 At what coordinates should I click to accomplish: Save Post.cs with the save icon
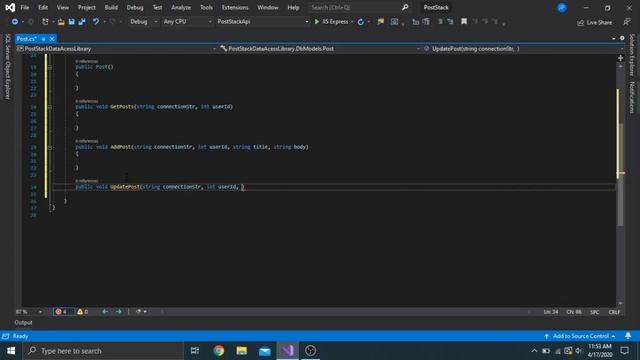pyautogui.click(x=71, y=22)
